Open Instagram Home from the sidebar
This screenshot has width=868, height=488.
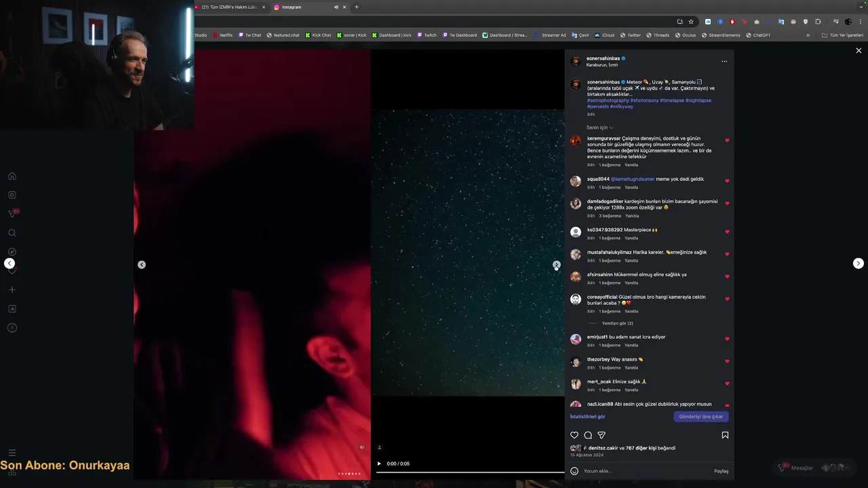click(12, 176)
